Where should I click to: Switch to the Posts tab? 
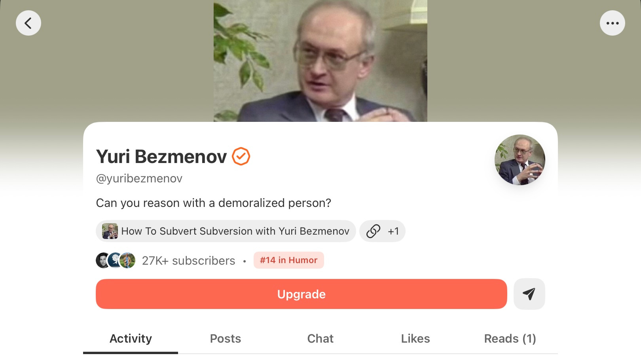(x=226, y=339)
